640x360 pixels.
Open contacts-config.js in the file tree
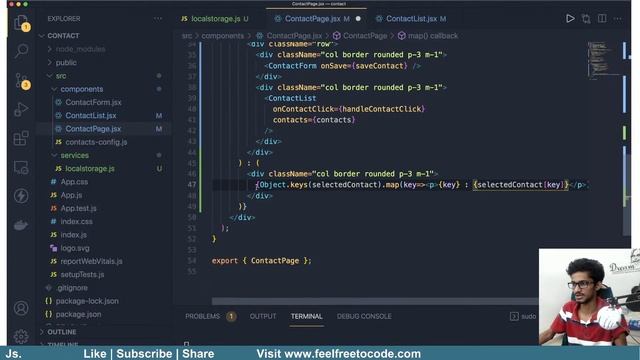point(96,142)
